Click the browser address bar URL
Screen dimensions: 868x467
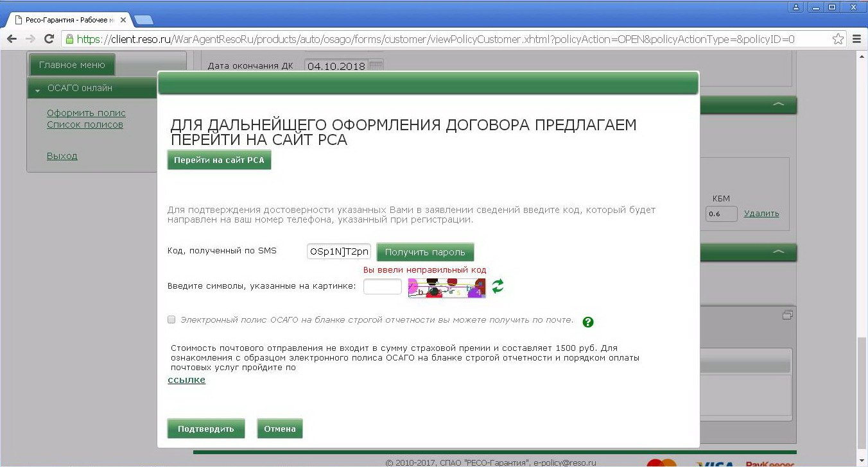[x=435, y=39]
